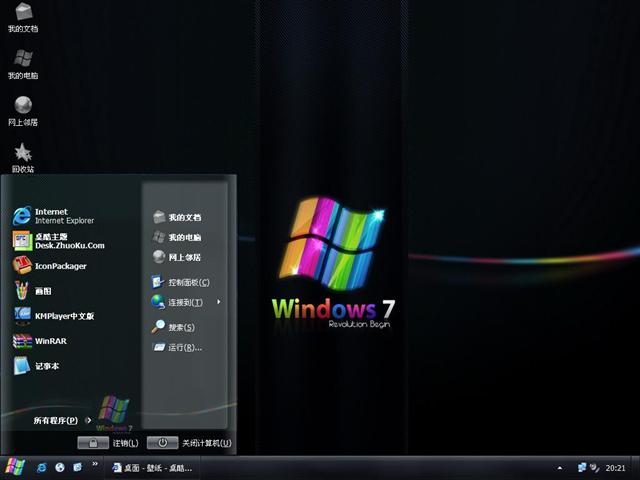Expand 所有程序(P) all programs
Viewport: 640px width, 480px height.
pos(62,420)
